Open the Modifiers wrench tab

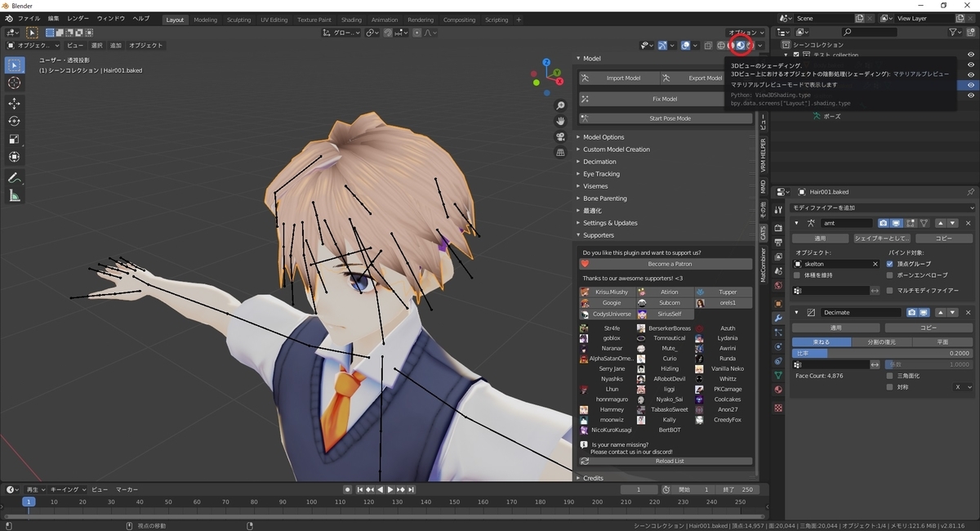[778, 317]
